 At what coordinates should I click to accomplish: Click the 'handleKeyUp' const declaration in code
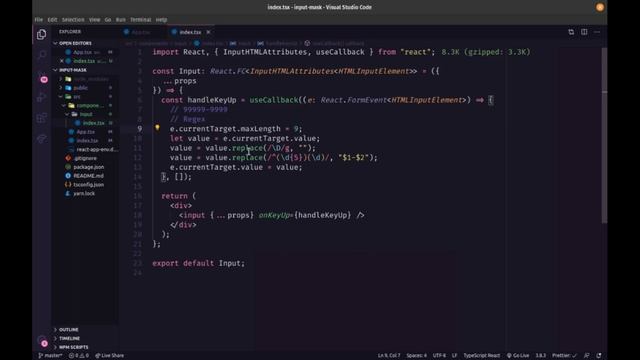pyautogui.click(x=212, y=100)
